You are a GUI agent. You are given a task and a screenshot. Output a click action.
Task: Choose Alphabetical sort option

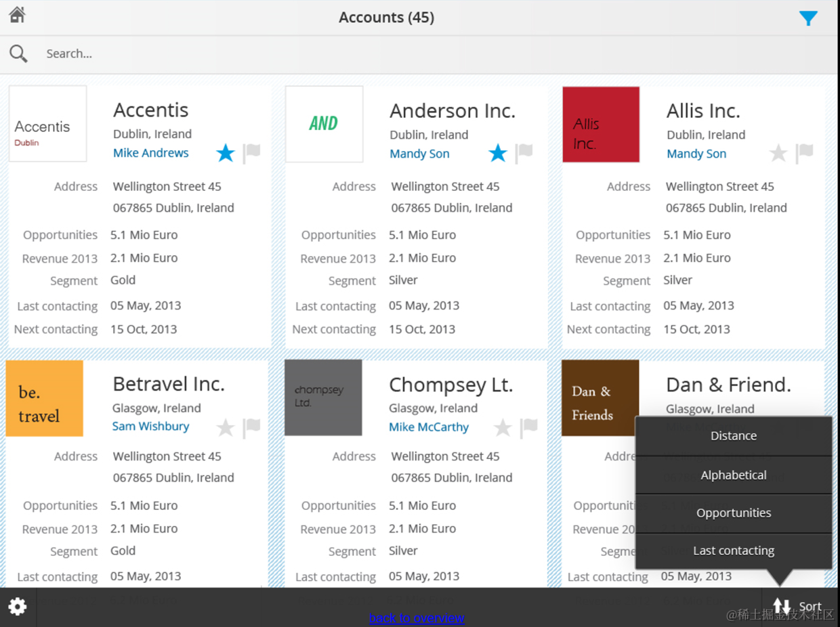coord(734,475)
